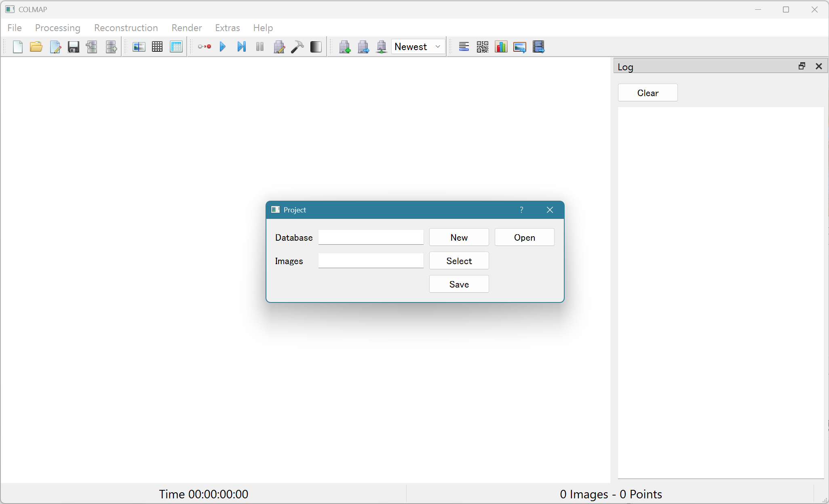Click the feature extraction icon
829x504 pixels.
pyautogui.click(x=139, y=47)
